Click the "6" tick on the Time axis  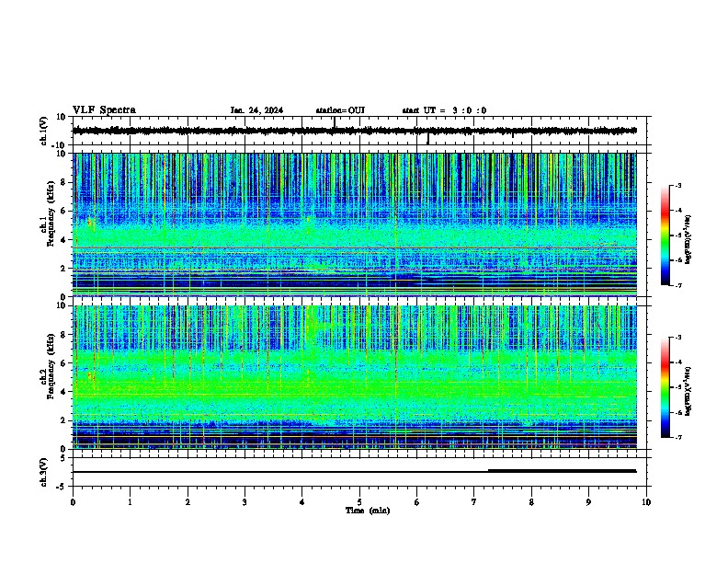(x=417, y=502)
